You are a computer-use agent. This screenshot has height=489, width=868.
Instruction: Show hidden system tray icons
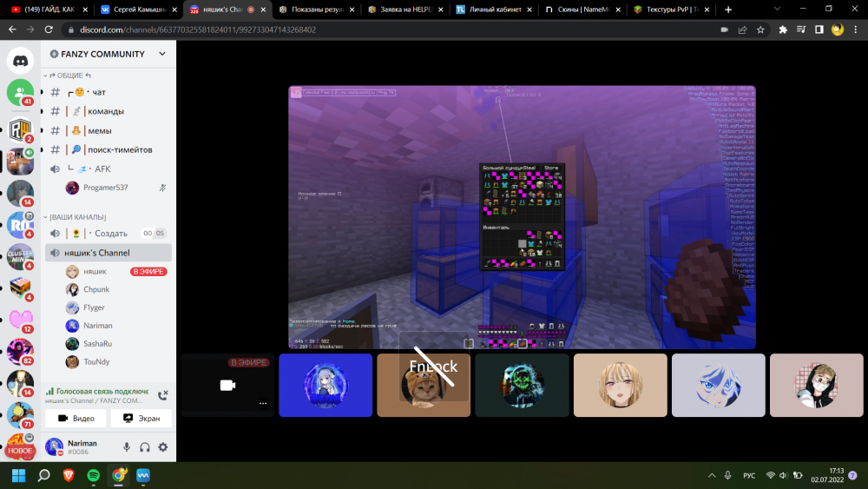click(712, 475)
